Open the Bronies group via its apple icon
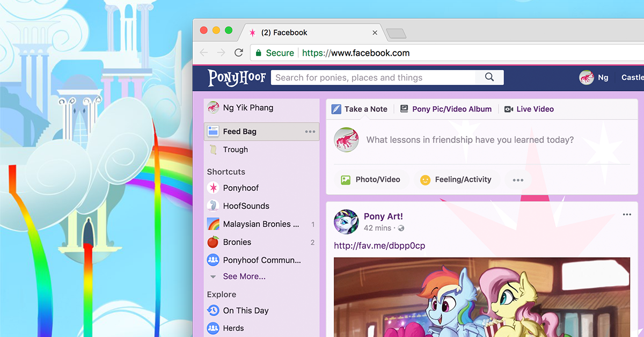Viewport: 644px width, 337px height. coord(214,242)
